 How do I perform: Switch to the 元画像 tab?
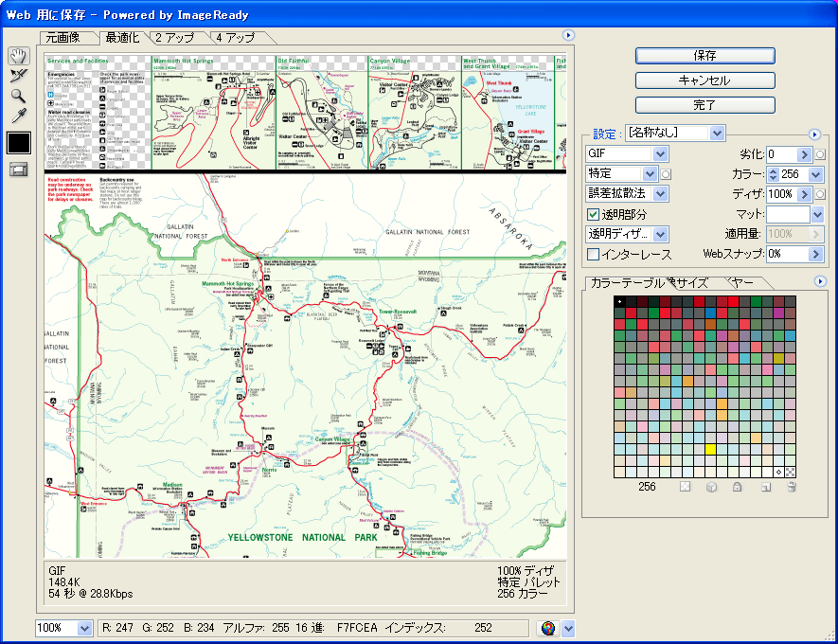[x=63, y=38]
